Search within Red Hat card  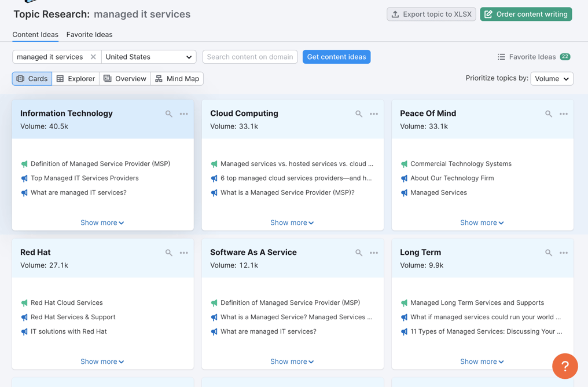(x=169, y=253)
